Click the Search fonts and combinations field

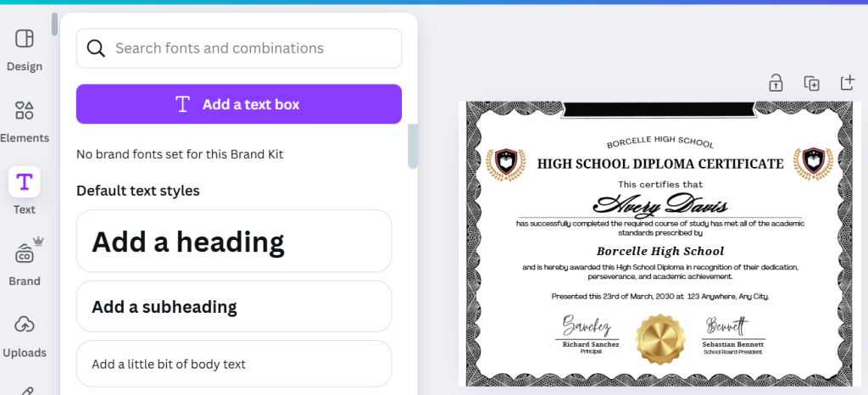click(250, 48)
